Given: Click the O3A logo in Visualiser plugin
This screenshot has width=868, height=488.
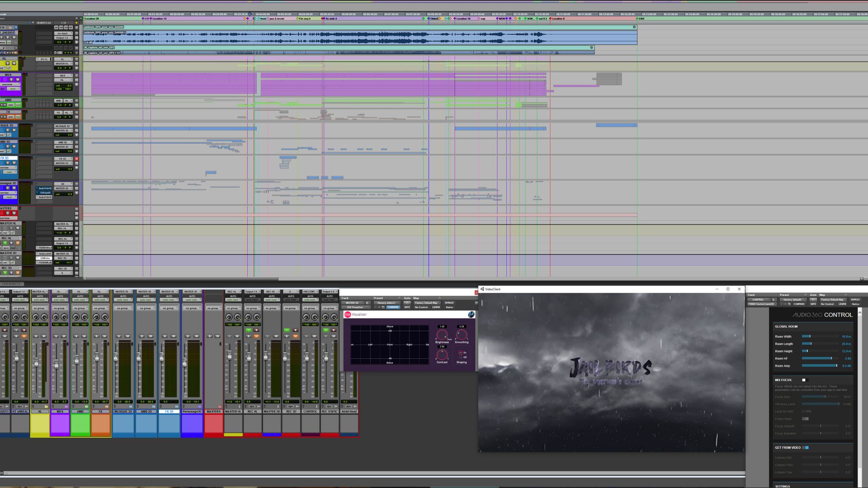Looking at the screenshot, I should [348, 314].
